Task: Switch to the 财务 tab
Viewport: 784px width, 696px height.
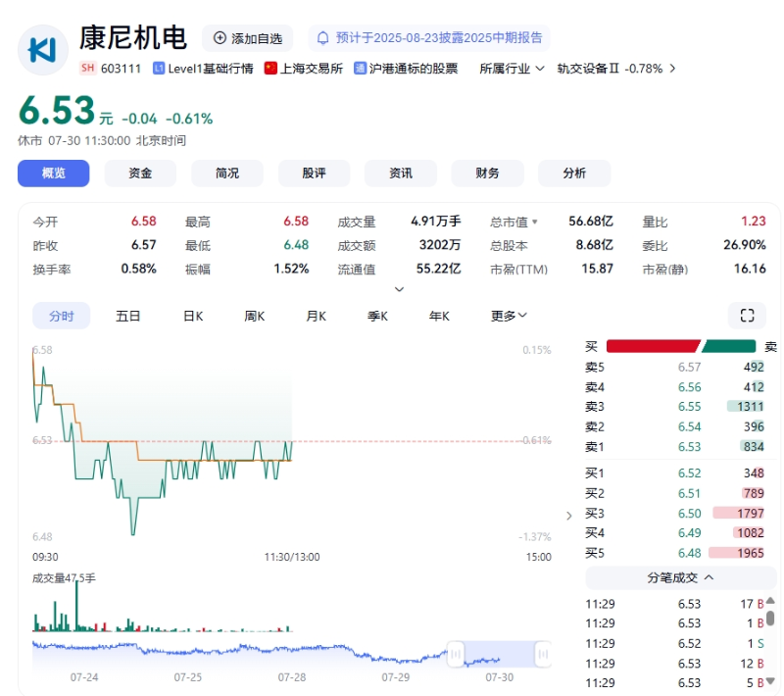Action: coord(487,174)
